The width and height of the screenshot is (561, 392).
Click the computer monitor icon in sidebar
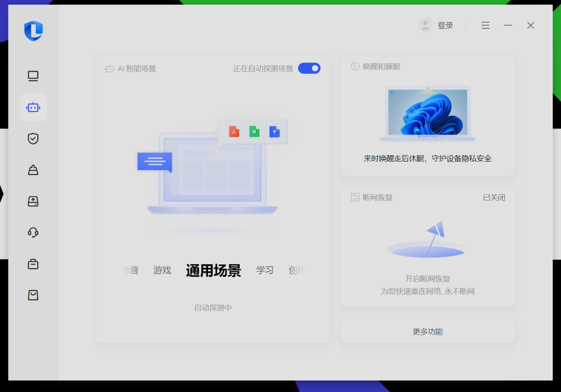coord(33,76)
